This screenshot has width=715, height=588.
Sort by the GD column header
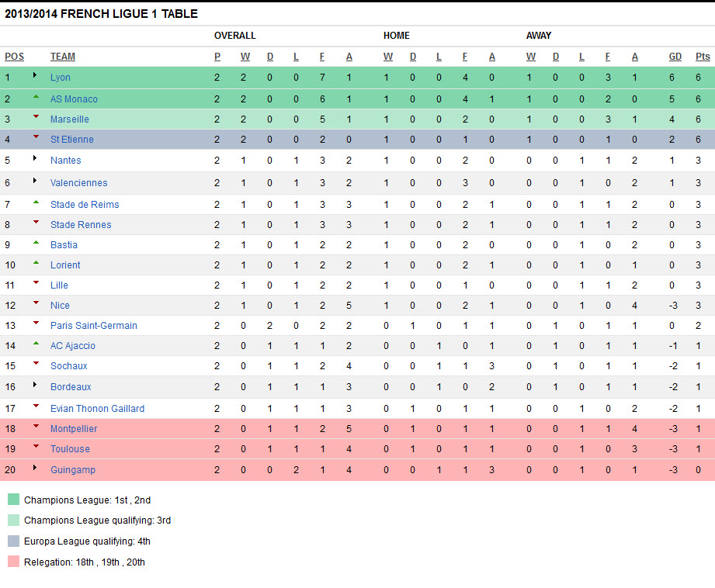[675, 57]
